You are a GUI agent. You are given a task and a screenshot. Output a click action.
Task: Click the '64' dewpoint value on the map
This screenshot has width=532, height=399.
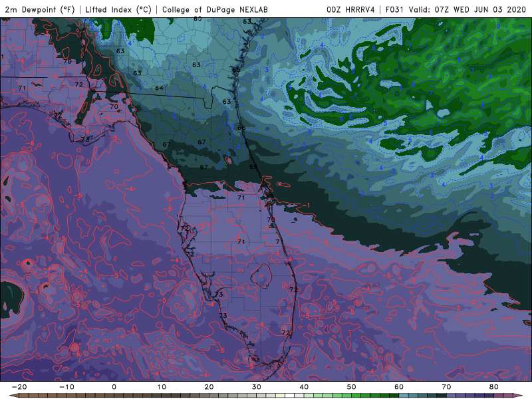[159, 88]
